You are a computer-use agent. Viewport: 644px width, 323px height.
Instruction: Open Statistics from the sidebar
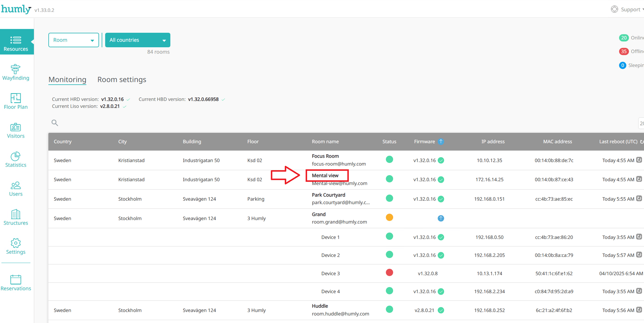coord(16,159)
